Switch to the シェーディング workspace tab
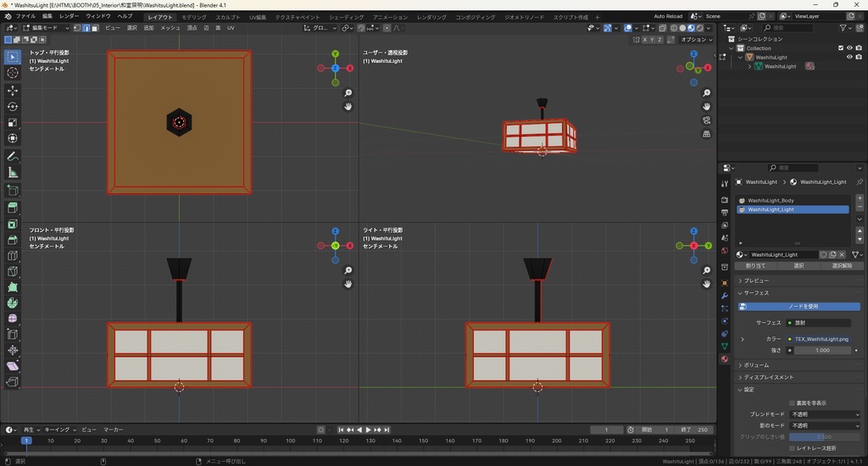This screenshot has width=868, height=466. (x=346, y=16)
